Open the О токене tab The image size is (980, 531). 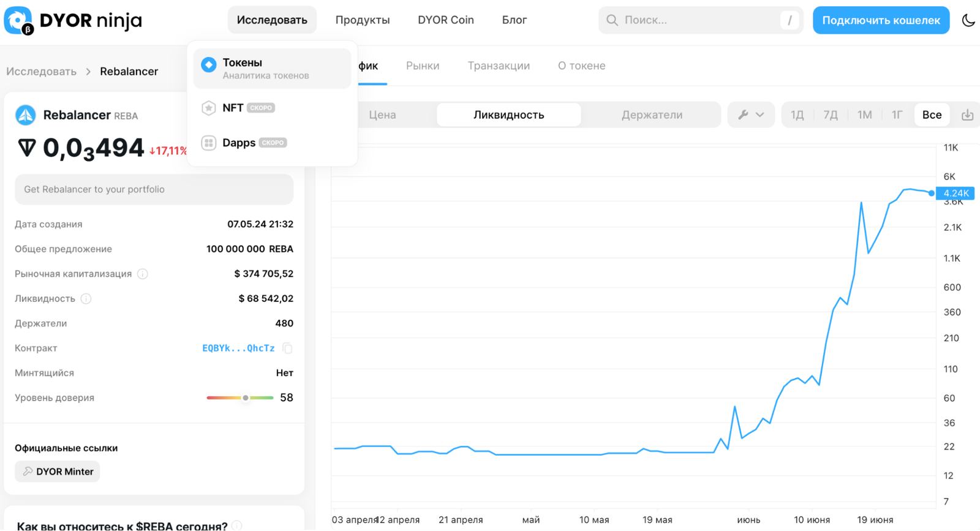point(581,66)
